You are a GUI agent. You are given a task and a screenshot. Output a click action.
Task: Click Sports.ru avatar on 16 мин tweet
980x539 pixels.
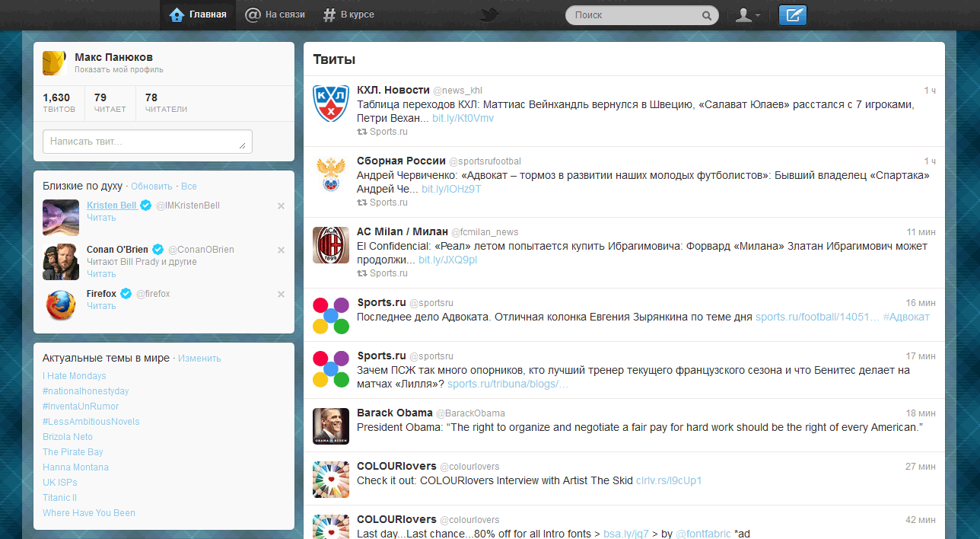click(x=331, y=316)
